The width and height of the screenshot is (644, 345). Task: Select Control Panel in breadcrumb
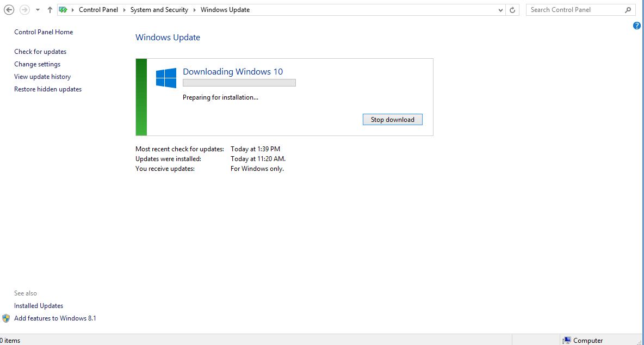[x=98, y=10]
